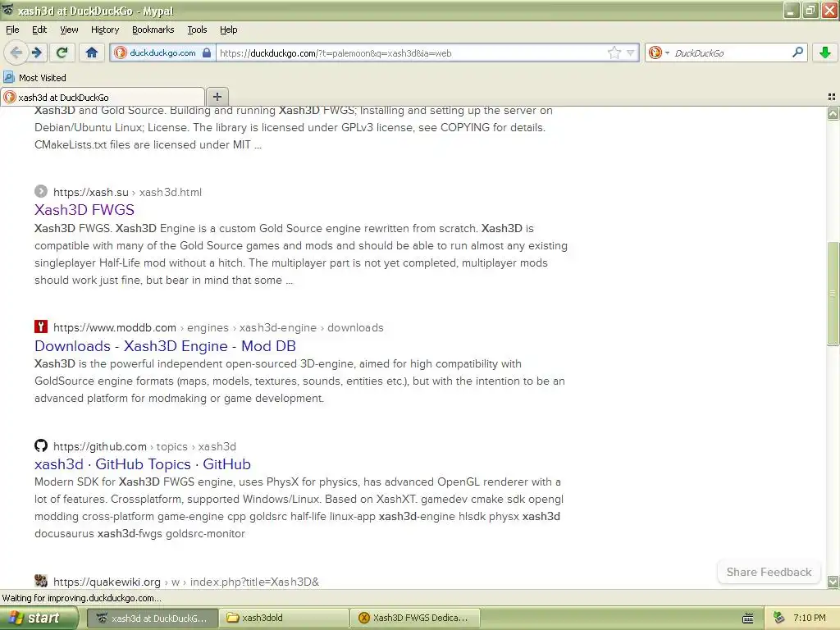Viewport: 840px width, 630px height.
Task: Click the Mypal raccoon icon in title bar
Action: click(7, 10)
